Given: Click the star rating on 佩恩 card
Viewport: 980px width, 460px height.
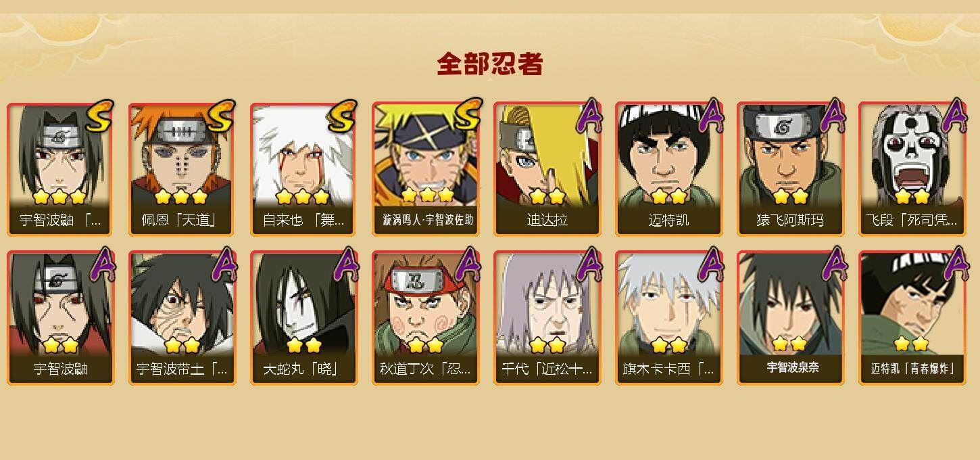Looking at the screenshot, I should pyautogui.click(x=180, y=197).
